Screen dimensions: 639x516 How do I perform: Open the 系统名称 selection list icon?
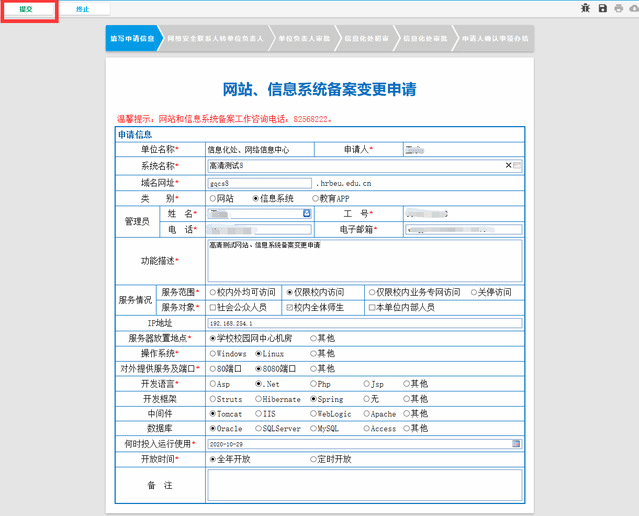tap(517, 165)
